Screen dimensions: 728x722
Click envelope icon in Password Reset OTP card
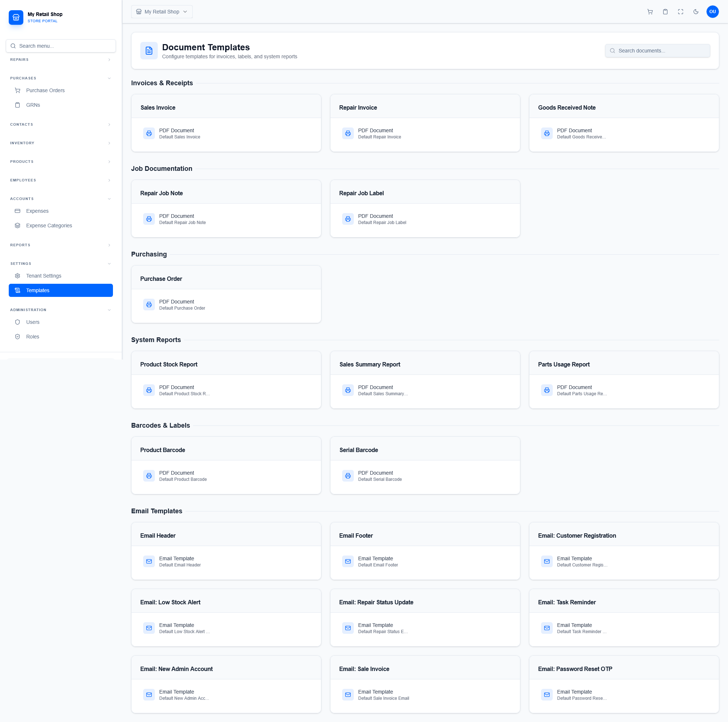pos(547,695)
